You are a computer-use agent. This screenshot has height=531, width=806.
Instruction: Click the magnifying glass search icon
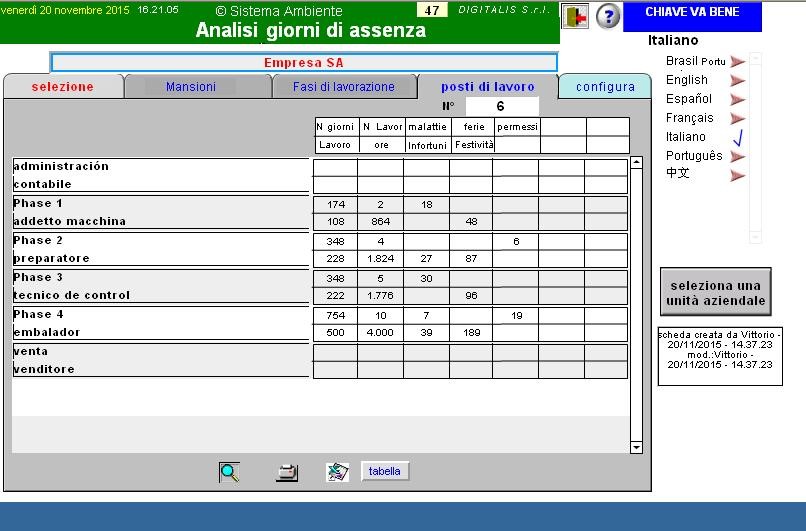pos(229,472)
